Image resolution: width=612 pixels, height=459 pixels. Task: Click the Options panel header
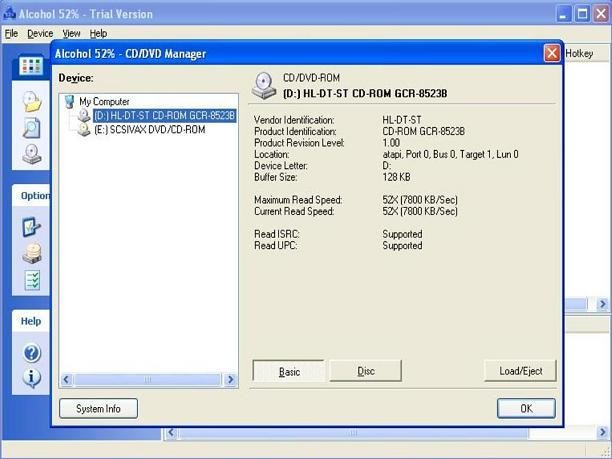tap(31, 196)
